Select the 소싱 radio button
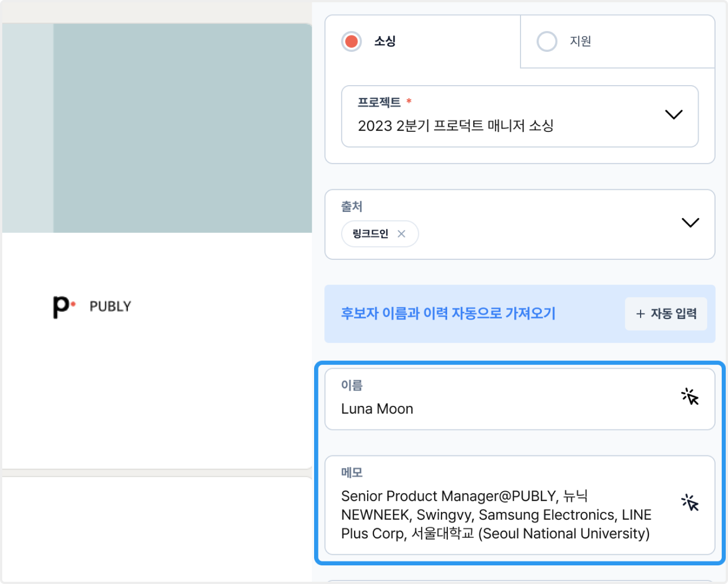 (x=351, y=41)
